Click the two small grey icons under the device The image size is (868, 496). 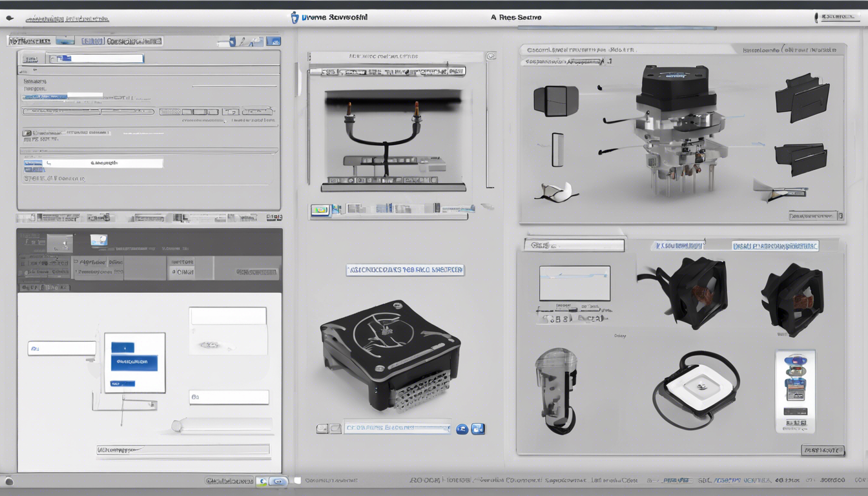coord(328,428)
